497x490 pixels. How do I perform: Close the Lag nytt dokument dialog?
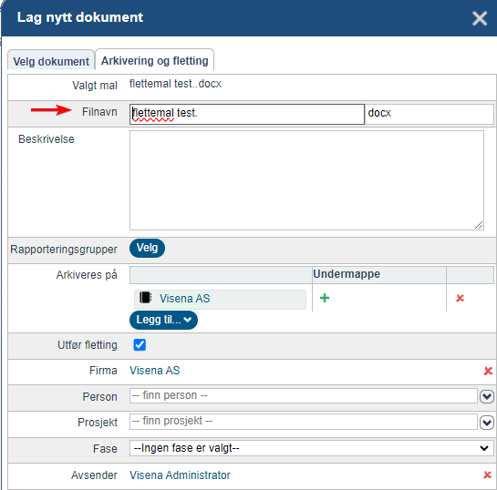(479, 18)
